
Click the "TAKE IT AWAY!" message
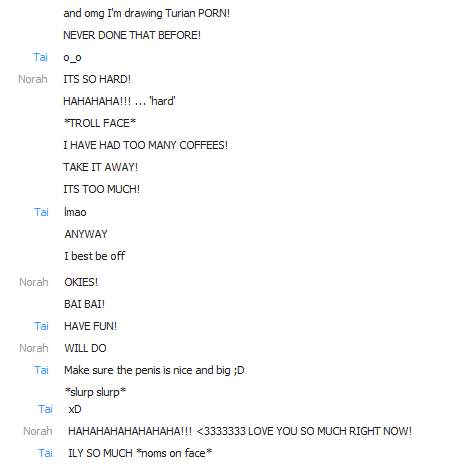100,167
